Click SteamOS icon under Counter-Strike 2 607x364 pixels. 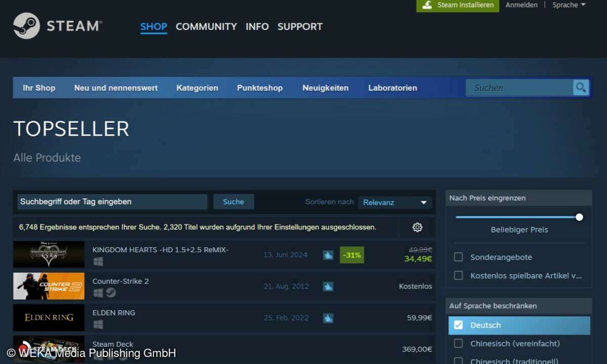pyautogui.click(x=111, y=293)
